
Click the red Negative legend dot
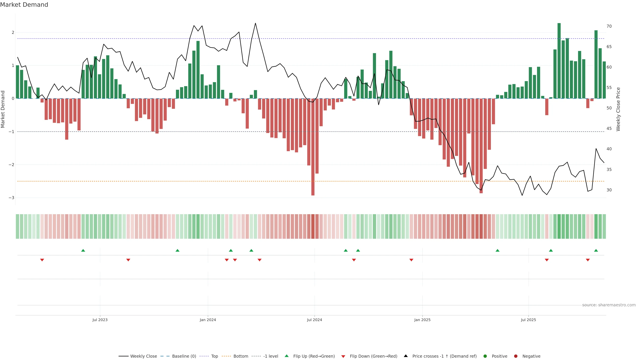tap(516, 356)
